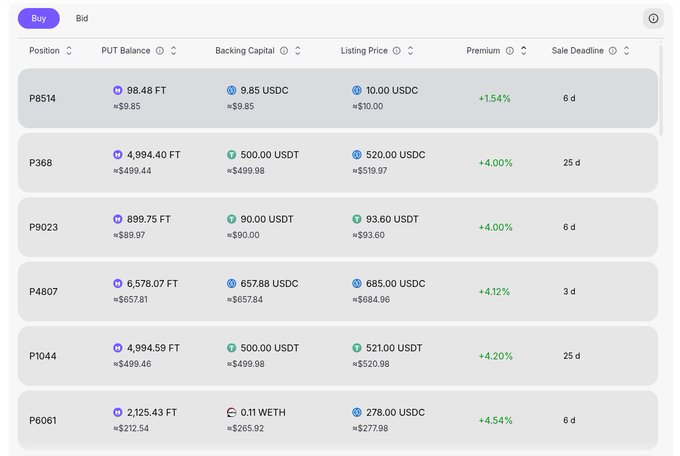This screenshot has height=456, width=680.
Task: Open the Listing Price info tooltip icon
Action: [396, 51]
